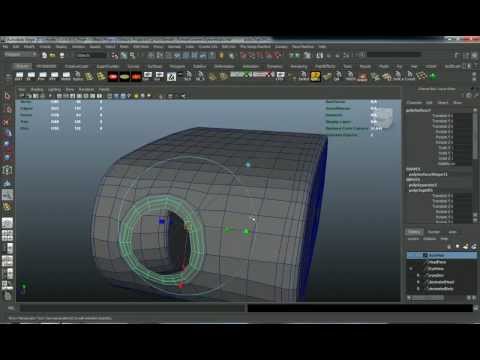Open the Options menu in layer editor

pos(430,239)
